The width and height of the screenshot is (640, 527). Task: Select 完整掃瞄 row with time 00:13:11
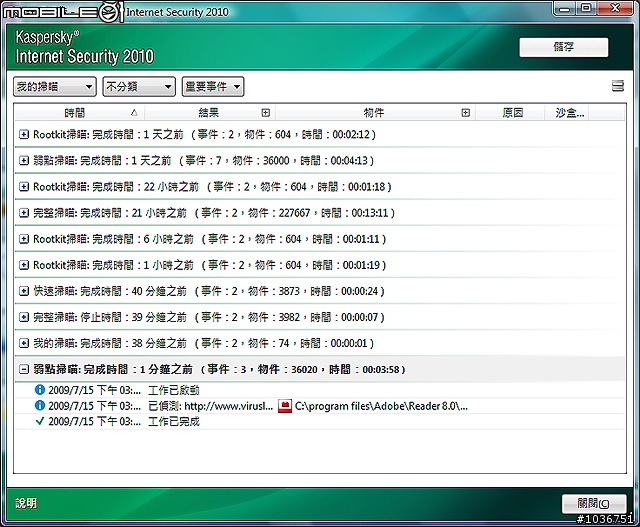320,213
